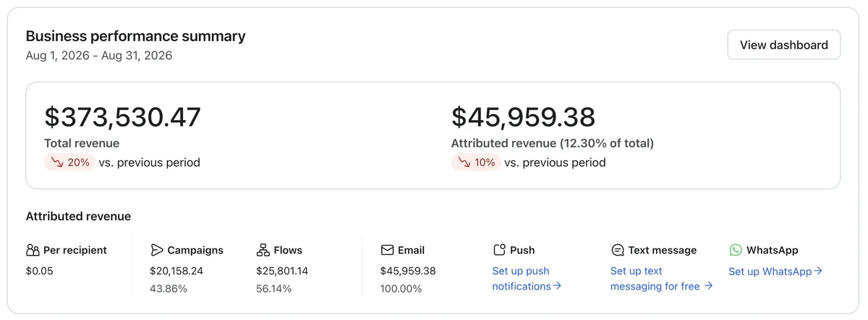The width and height of the screenshot is (868, 320).
Task: Click the Push label text
Action: click(522, 251)
